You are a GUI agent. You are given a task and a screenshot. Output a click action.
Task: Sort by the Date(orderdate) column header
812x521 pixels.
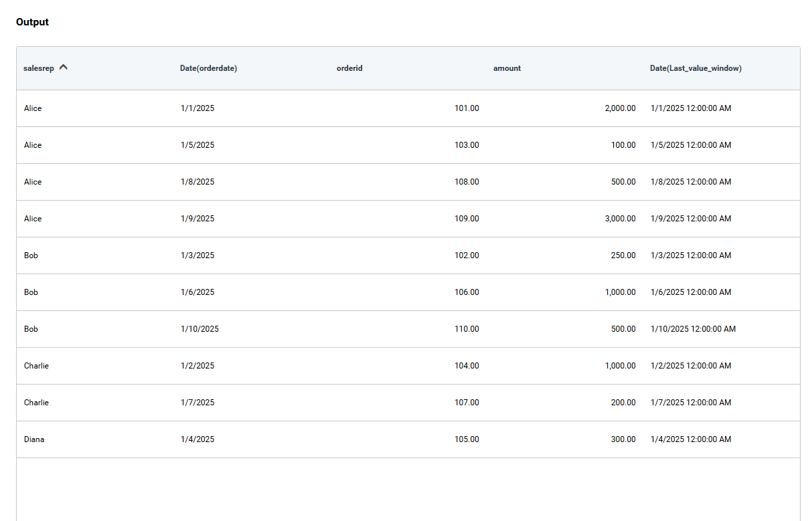click(208, 68)
